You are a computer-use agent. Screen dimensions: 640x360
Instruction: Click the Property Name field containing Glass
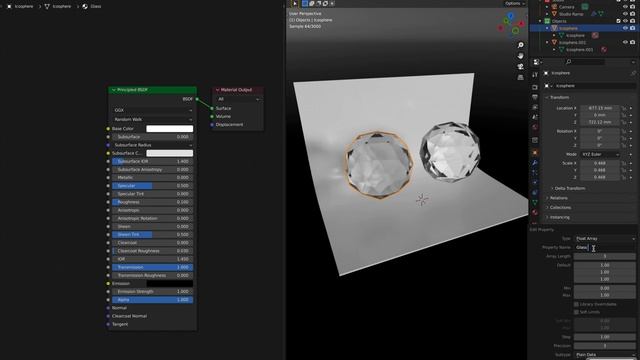coord(605,247)
